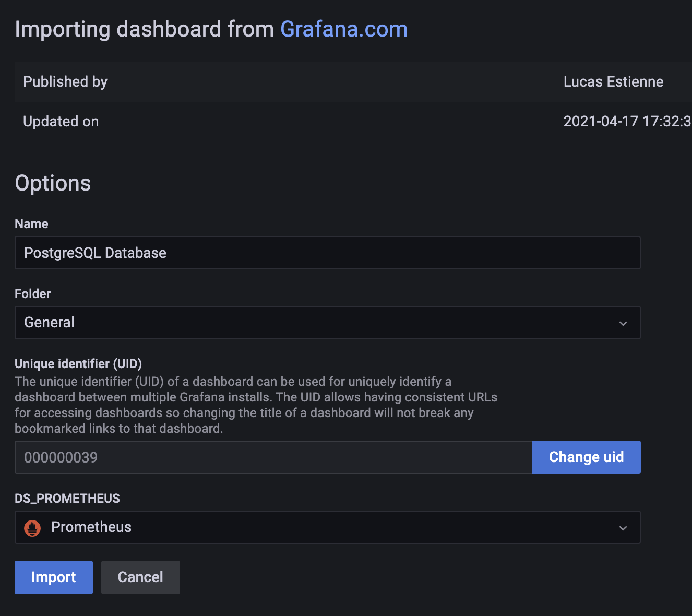
Task: Click the DS_PROMETHEUS label
Action: pyautogui.click(x=67, y=499)
